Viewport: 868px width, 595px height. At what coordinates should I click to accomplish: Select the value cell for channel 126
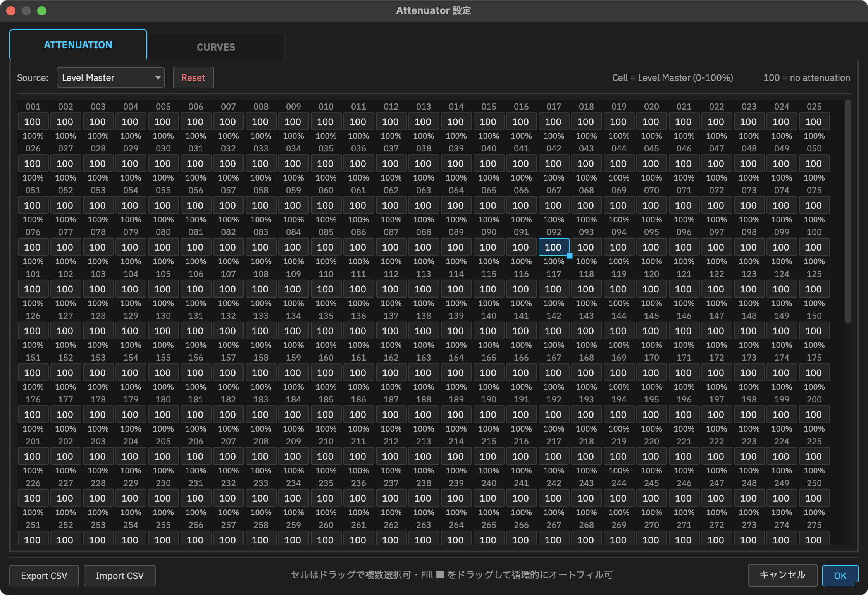[33, 331]
